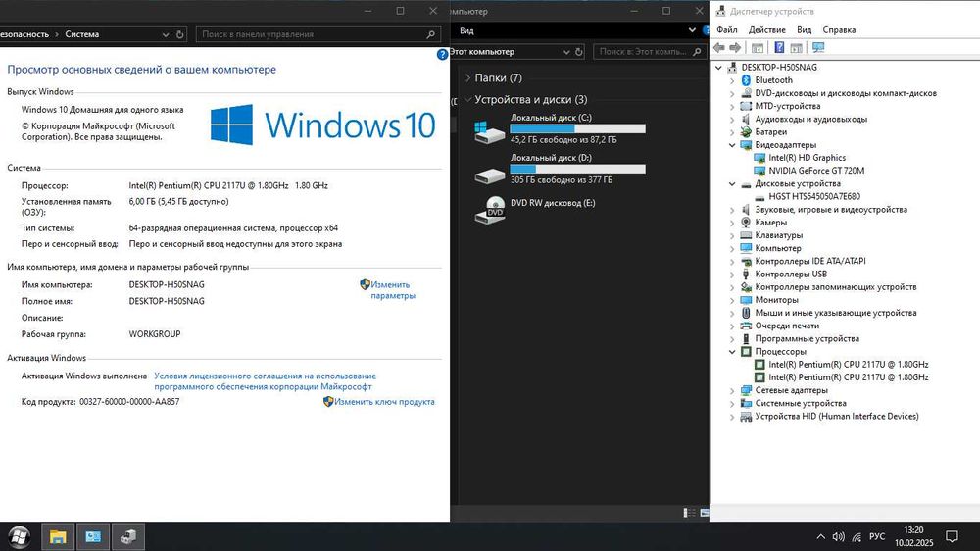Viewport: 980px width, 551px height.
Task: Open the Действие menu
Action: [x=767, y=30]
